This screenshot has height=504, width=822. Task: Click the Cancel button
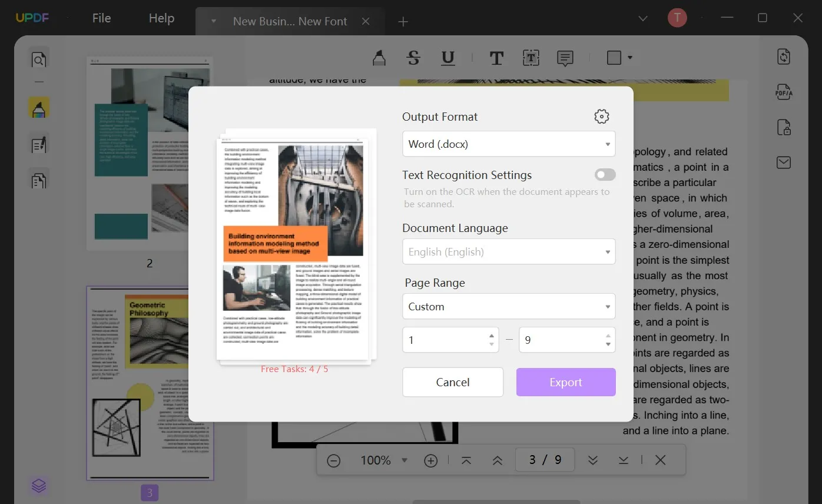[452, 382]
